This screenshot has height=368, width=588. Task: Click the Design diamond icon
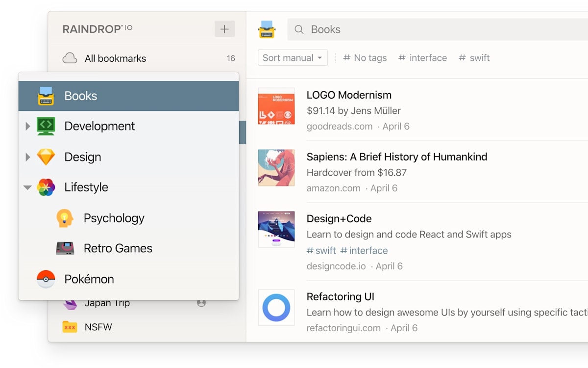tap(46, 157)
